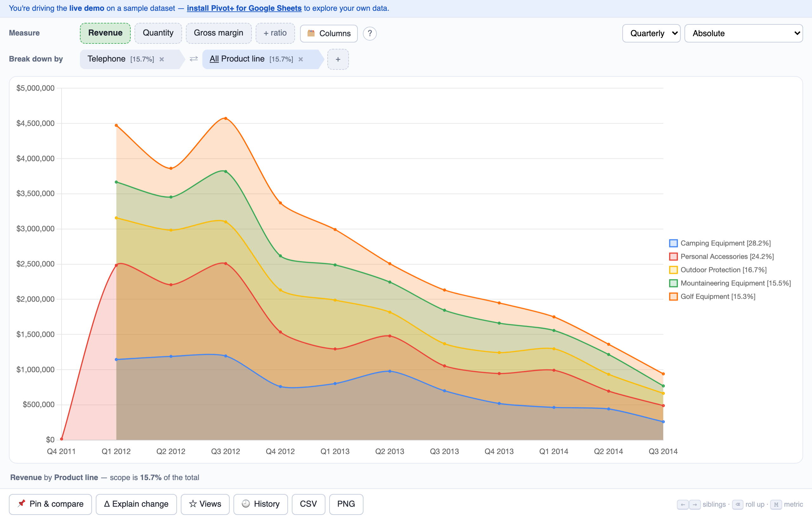Click the Explain change button
Viewport: 812px width, 520px height.
[136, 504]
